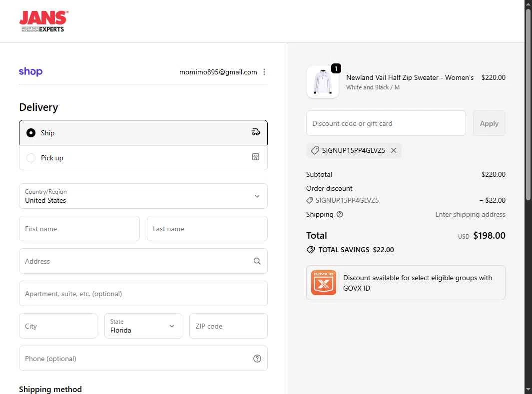Click the Apply discount button

point(489,123)
